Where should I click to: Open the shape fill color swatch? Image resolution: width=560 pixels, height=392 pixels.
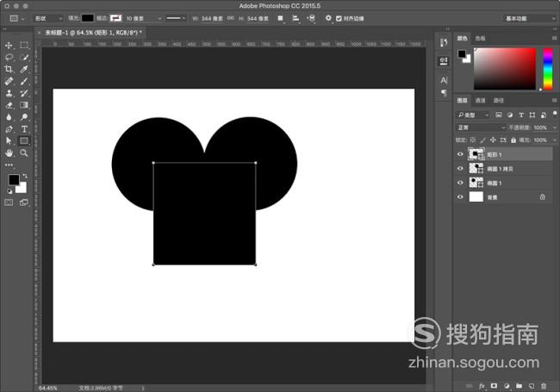tap(88, 18)
